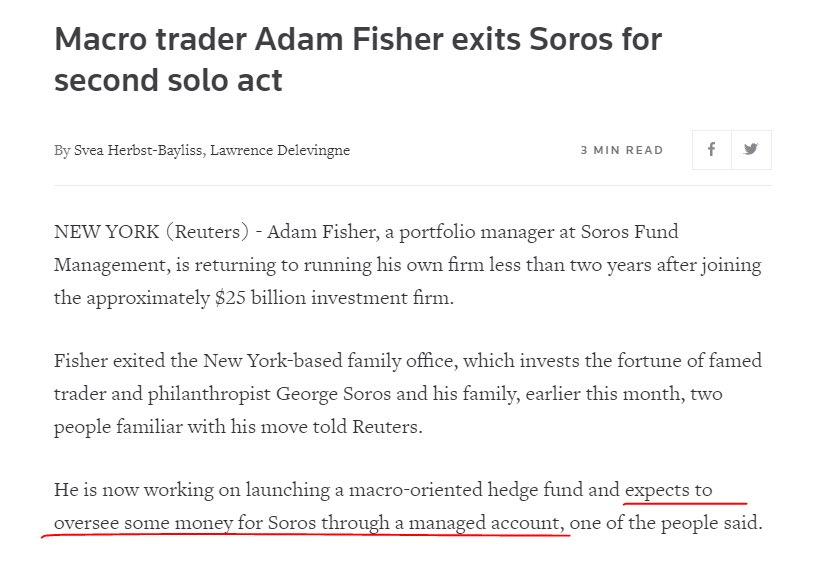Viewport: 830px width, 588px height.
Task: Click the underlined words "managed account"
Action: pos(501,522)
